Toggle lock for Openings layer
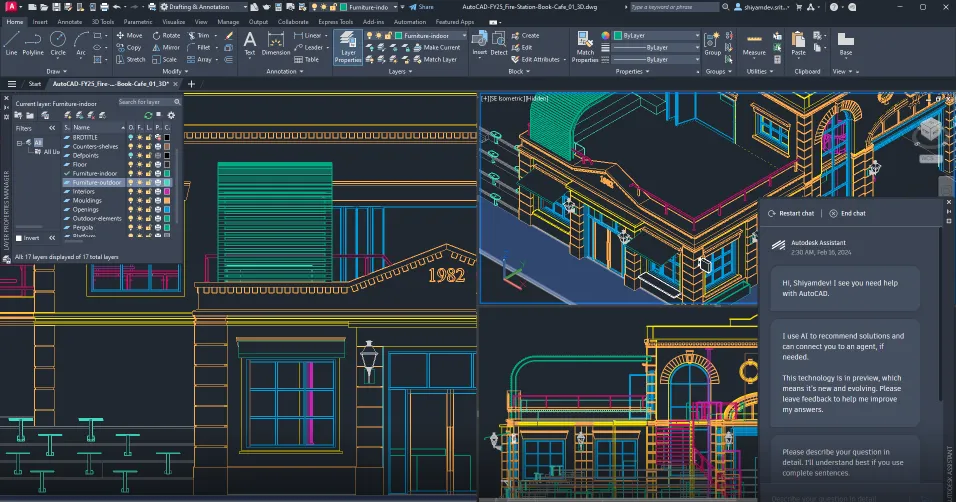956x502 pixels. (148, 209)
